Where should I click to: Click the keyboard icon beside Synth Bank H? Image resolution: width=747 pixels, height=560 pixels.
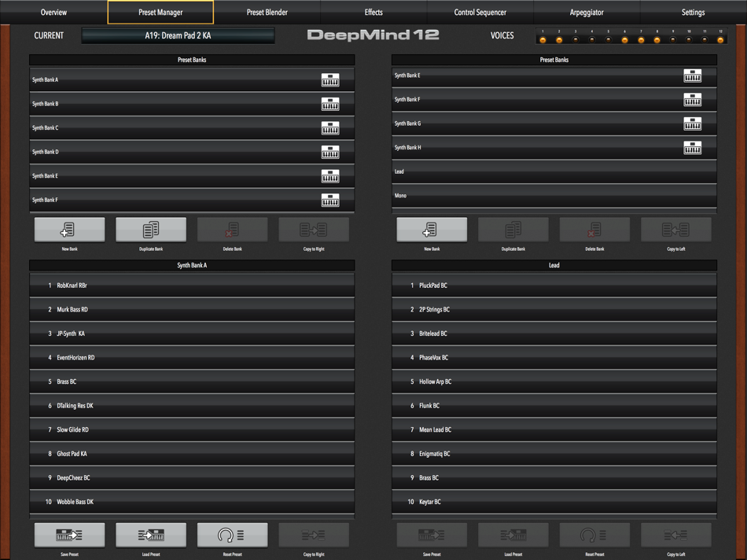click(x=692, y=147)
